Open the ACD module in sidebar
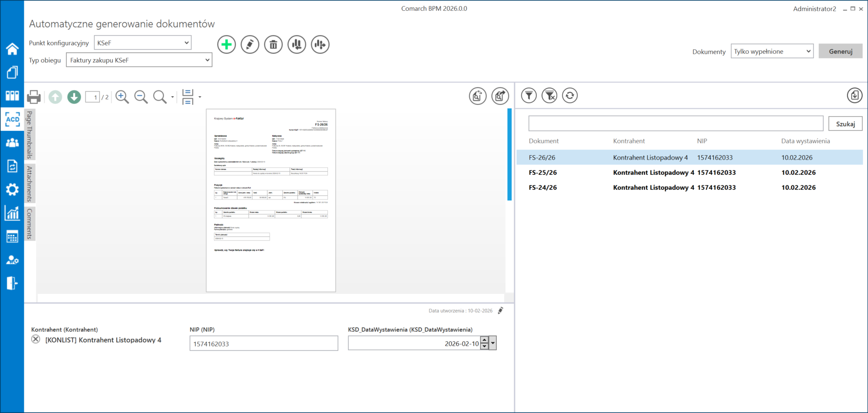This screenshot has width=868, height=413. tap(12, 119)
